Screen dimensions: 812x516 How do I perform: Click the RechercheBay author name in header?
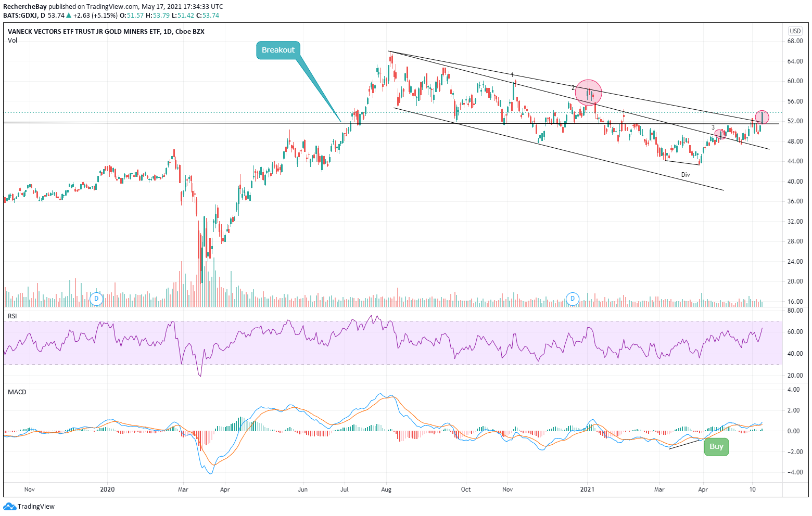point(25,7)
